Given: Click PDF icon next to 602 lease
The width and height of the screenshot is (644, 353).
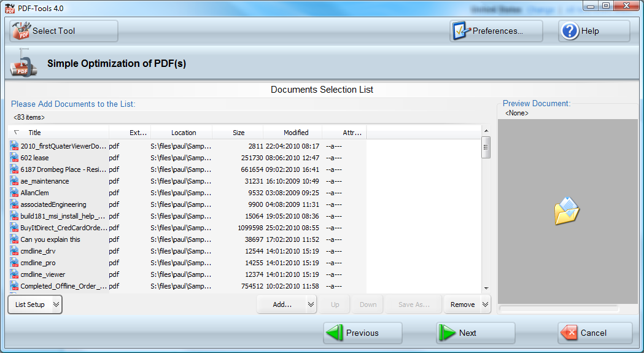Looking at the screenshot, I should [x=14, y=158].
